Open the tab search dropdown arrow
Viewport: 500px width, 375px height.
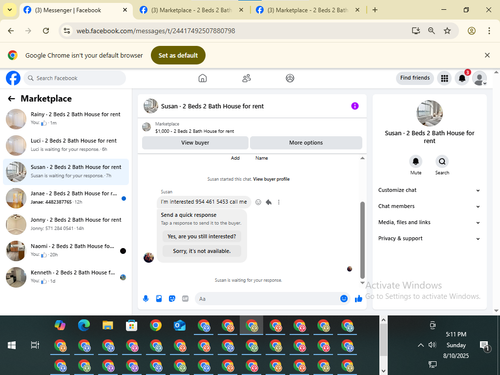point(10,10)
